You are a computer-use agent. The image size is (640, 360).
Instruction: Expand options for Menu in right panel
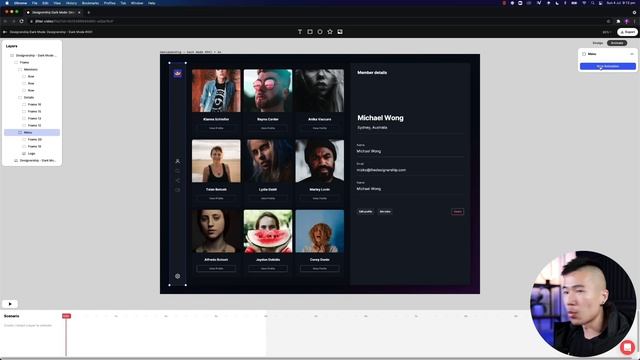631,54
